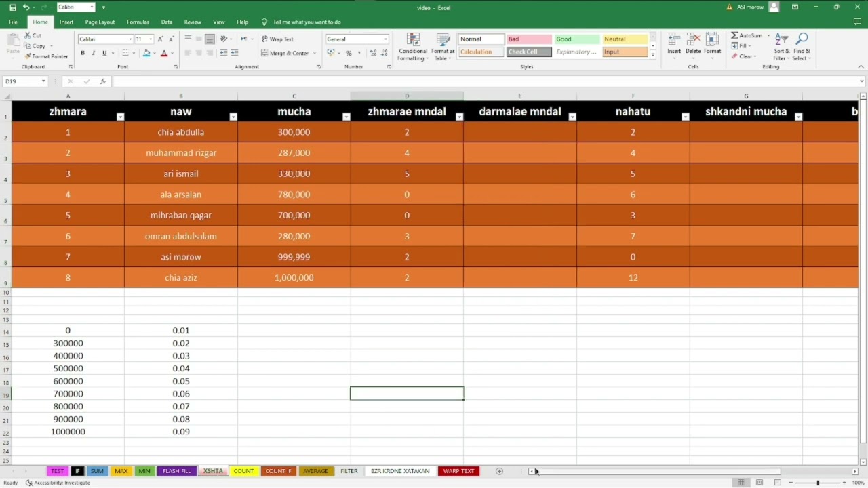868x488 pixels.
Task: Toggle Underline formatting
Action: coord(104,53)
